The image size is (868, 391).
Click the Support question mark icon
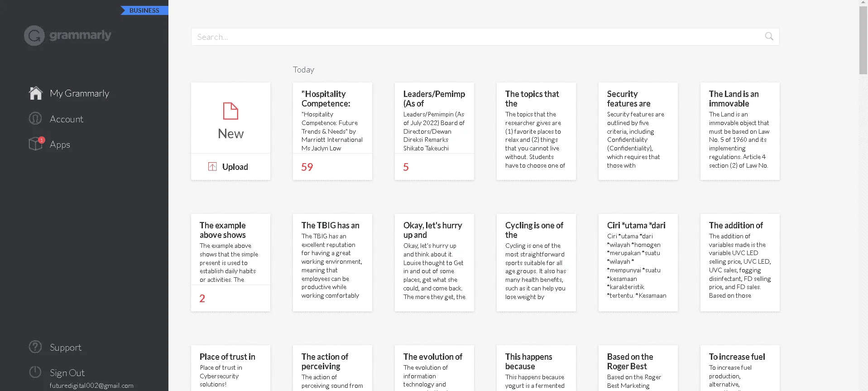[35, 347]
